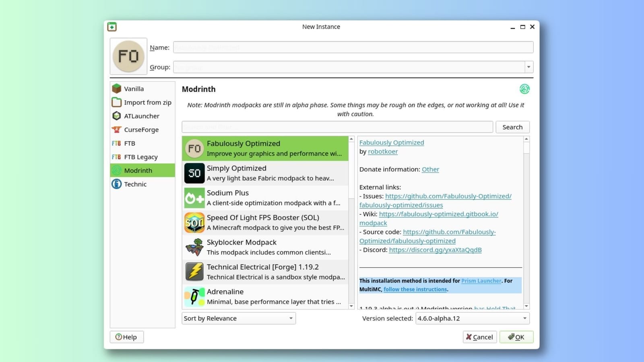Switch to the Import from zip page
644x362 pixels.
(x=147, y=103)
